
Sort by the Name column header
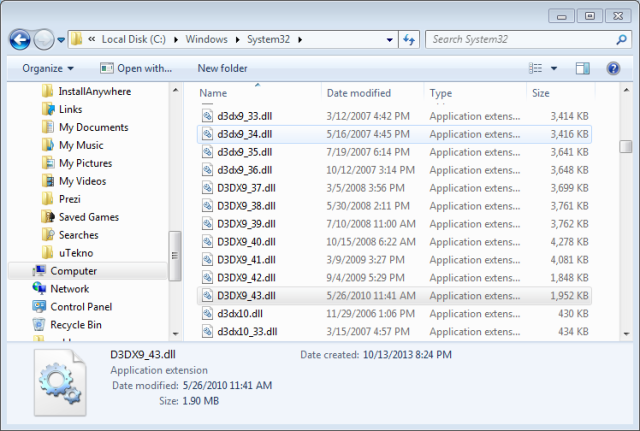pos(258,93)
